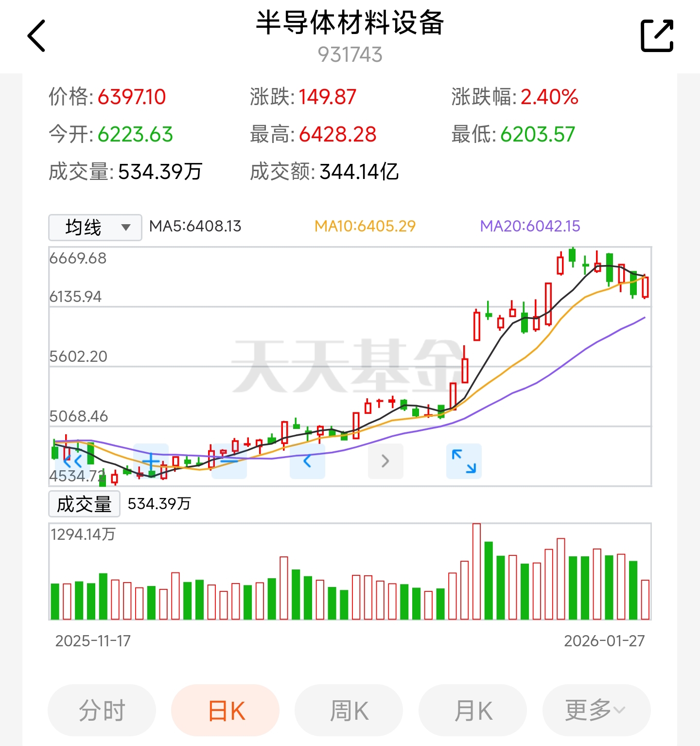700x746 pixels.
Task: Tap the share icon in the header
Action: [x=657, y=36]
